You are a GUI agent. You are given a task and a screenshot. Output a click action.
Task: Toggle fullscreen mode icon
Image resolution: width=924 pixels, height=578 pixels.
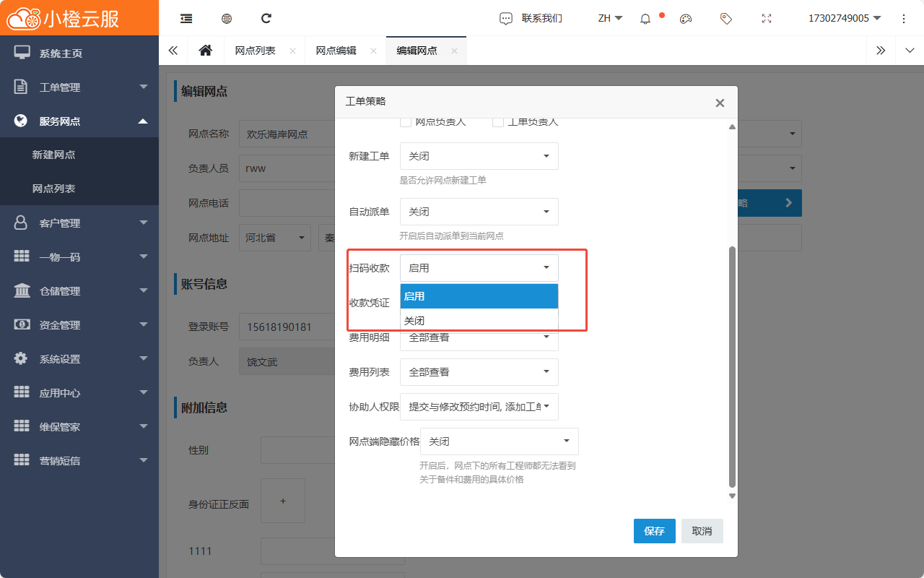click(x=767, y=19)
